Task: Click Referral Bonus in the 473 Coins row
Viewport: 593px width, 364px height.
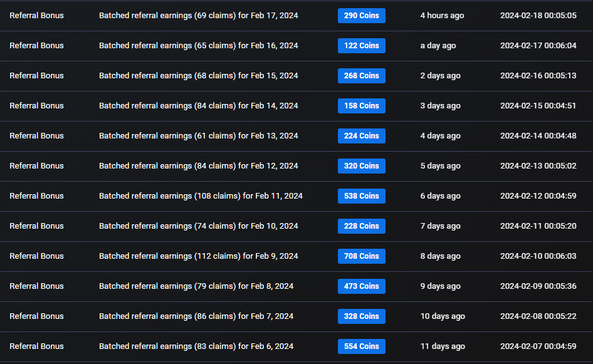Action: (37, 286)
